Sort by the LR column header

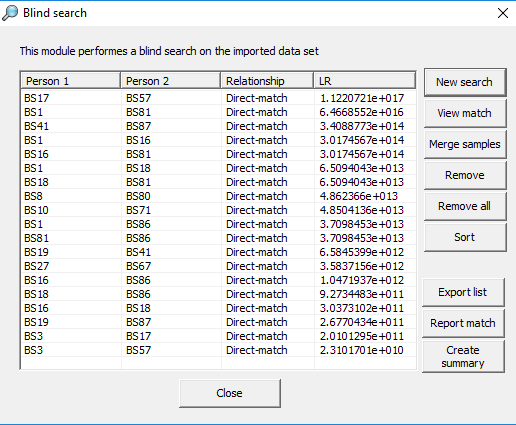pyautogui.click(x=365, y=81)
